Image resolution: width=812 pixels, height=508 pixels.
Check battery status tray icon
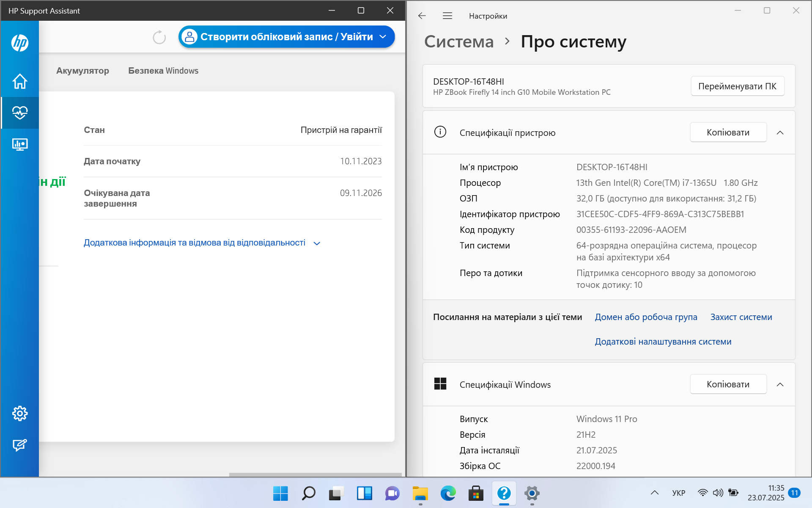pyautogui.click(x=733, y=493)
